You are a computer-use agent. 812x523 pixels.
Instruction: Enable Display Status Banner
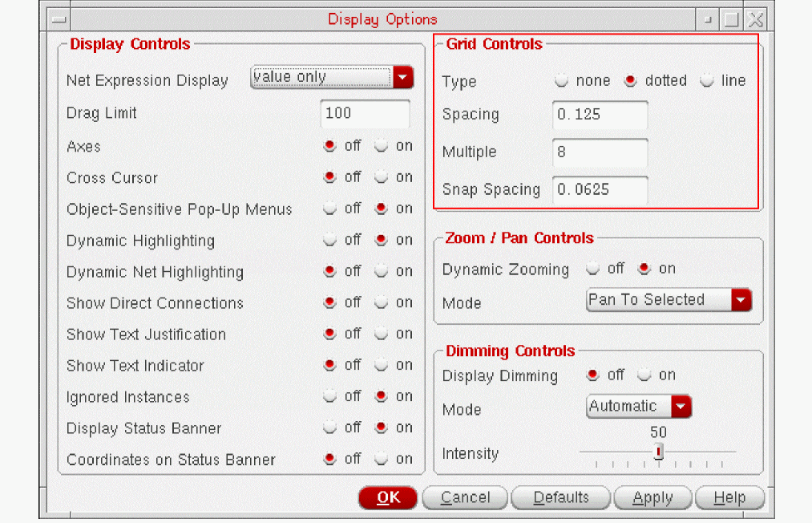(x=381, y=428)
